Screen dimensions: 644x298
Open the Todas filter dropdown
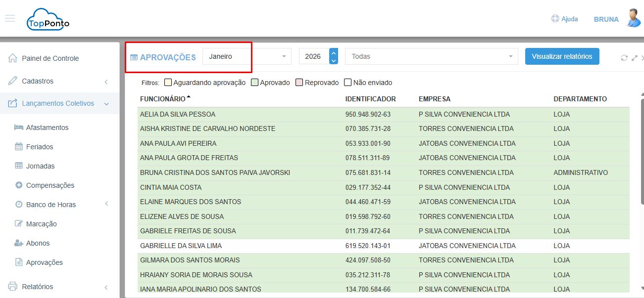point(431,56)
